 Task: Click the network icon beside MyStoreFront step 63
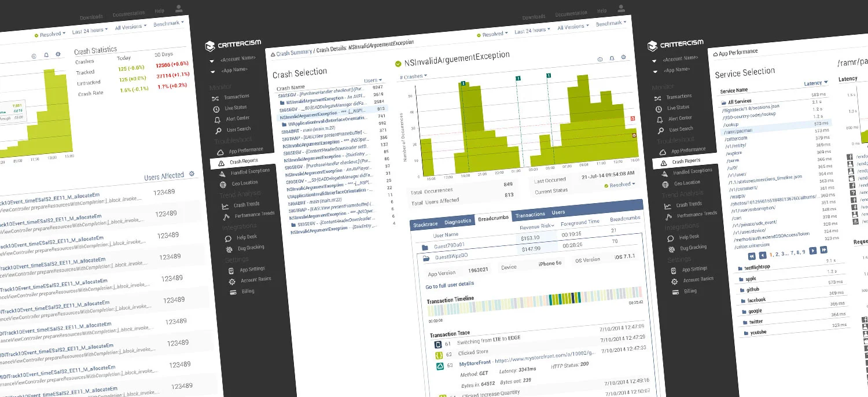pyautogui.click(x=439, y=366)
